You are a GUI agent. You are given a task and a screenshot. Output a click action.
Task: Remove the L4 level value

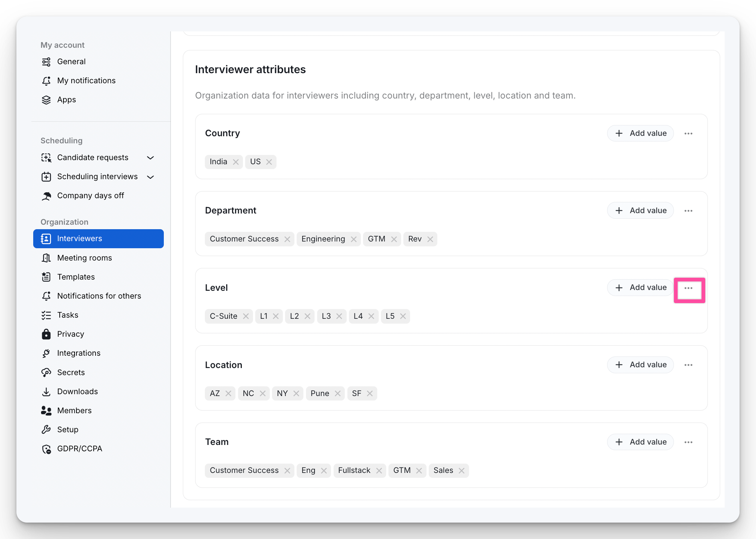[x=371, y=316]
